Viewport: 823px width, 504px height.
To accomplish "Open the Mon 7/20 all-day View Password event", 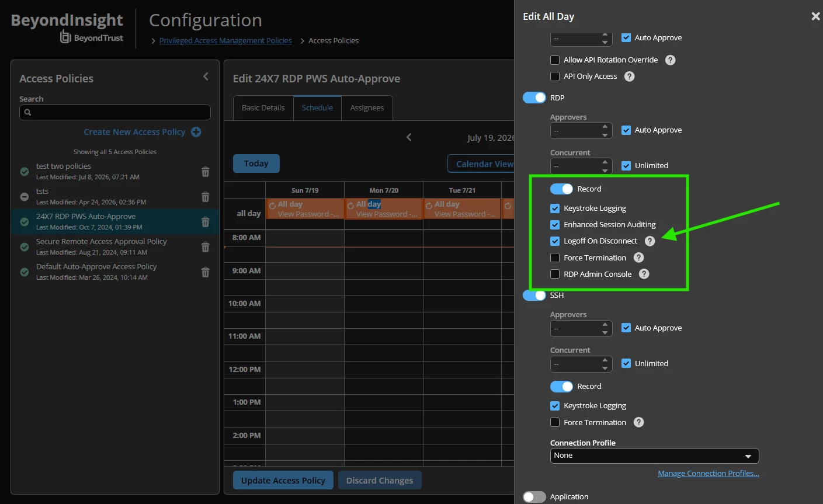I will [384, 209].
